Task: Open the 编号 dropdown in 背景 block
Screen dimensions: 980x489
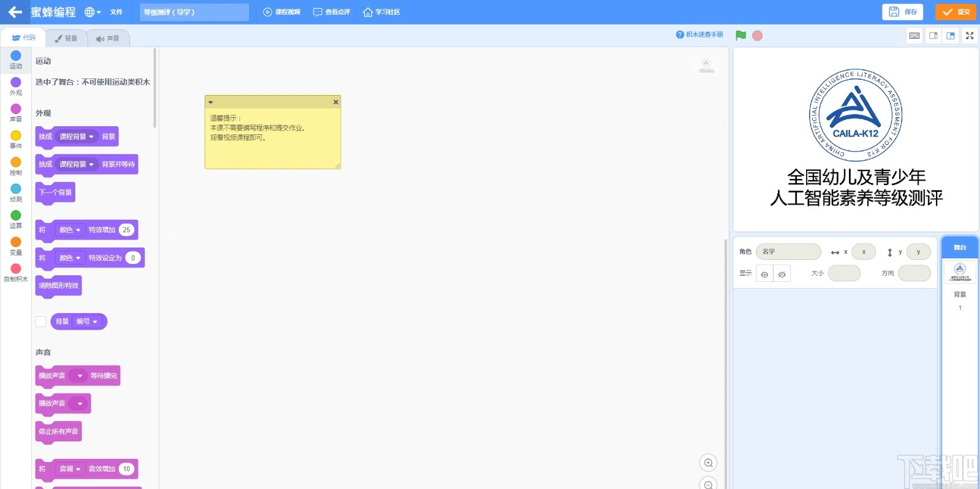Action: [87, 322]
